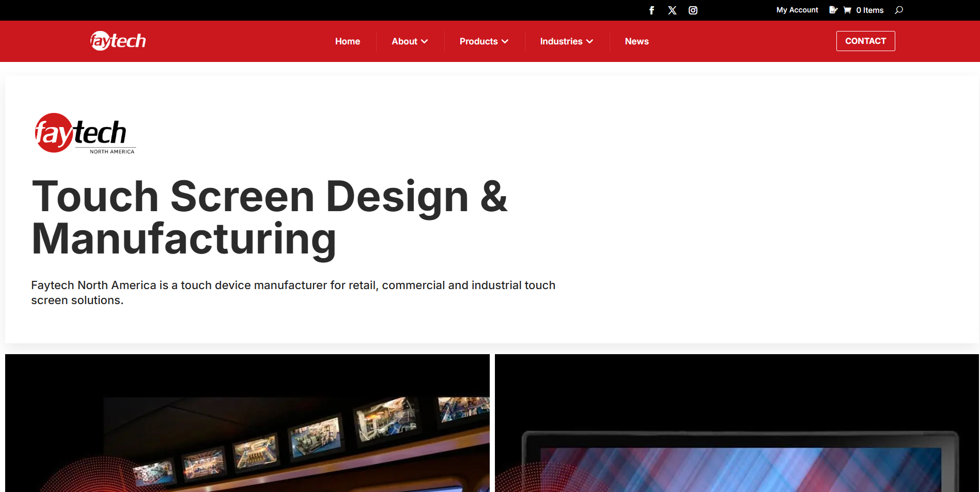This screenshot has height=492, width=980.
Task: Click the touch screen display image
Action: click(x=737, y=423)
